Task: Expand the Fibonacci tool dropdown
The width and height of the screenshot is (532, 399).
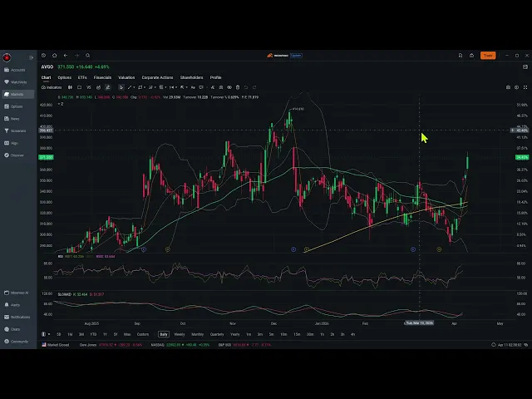Action: (165, 87)
